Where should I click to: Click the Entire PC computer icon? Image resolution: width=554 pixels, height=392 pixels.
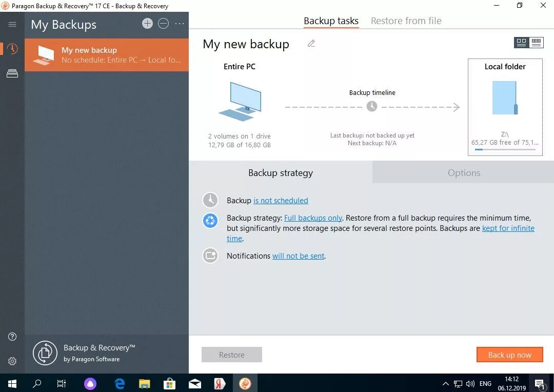(x=240, y=101)
